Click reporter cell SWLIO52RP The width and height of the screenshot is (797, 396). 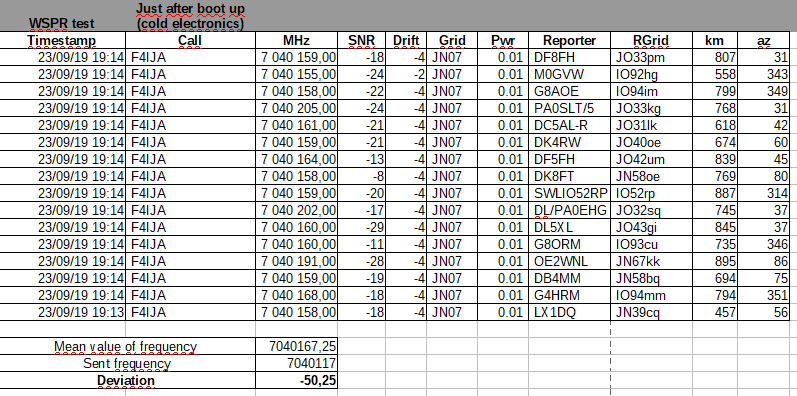569,194
